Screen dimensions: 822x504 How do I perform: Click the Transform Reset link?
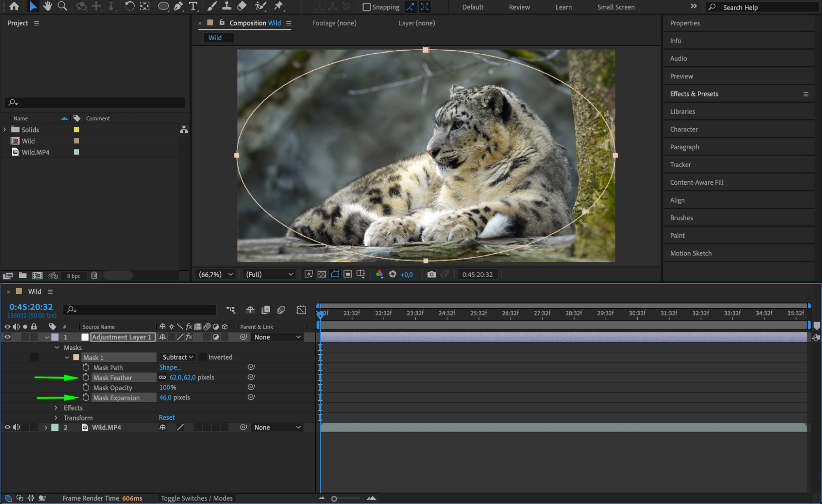[167, 417]
